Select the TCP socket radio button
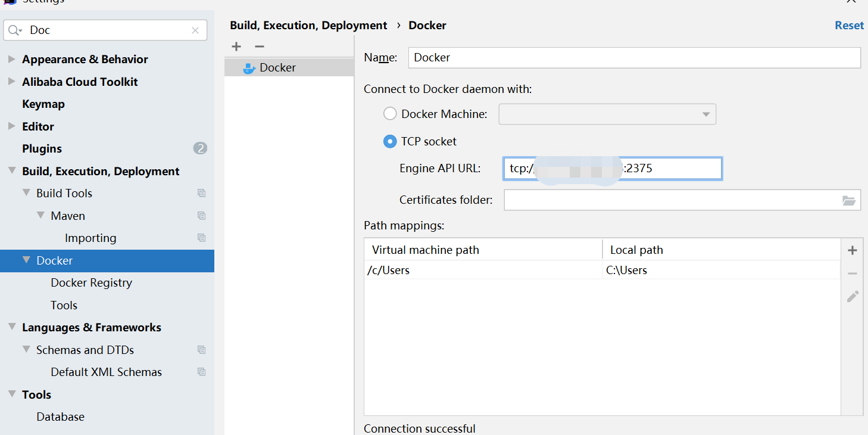868x435 pixels. [x=390, y=142]
